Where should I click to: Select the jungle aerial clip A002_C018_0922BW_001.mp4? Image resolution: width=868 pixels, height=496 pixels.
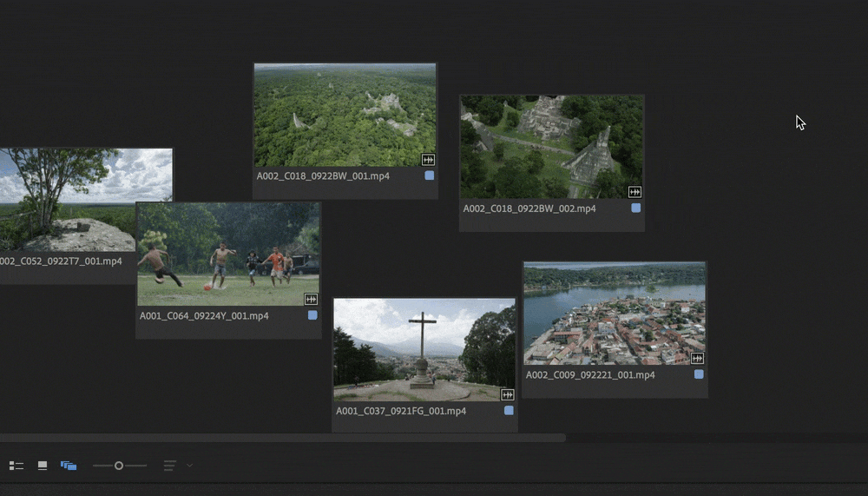[x=345, y=115]
